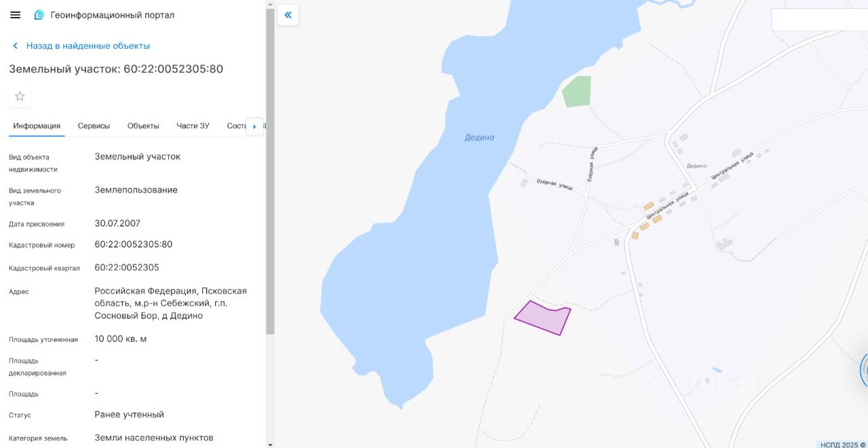868x448 pixels.
Task: Go back via Назад в найденные объекты link
Action: coord(88,45)
